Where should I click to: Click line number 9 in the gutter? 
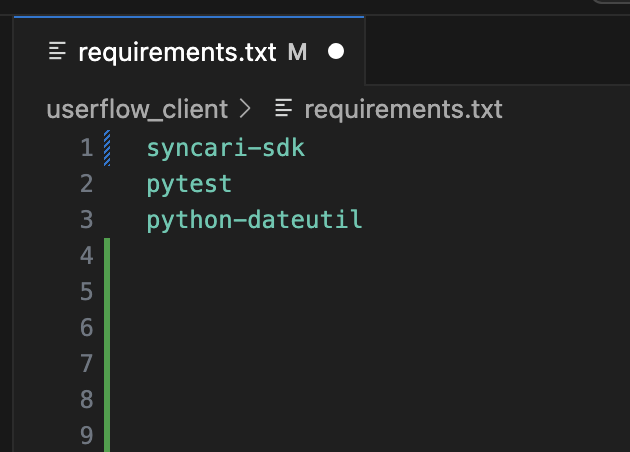85,436
